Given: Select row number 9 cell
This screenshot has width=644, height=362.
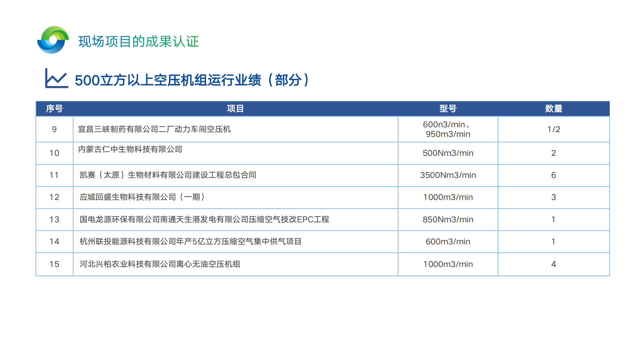Looking at the screenshot, I should [x=54, y=129].
